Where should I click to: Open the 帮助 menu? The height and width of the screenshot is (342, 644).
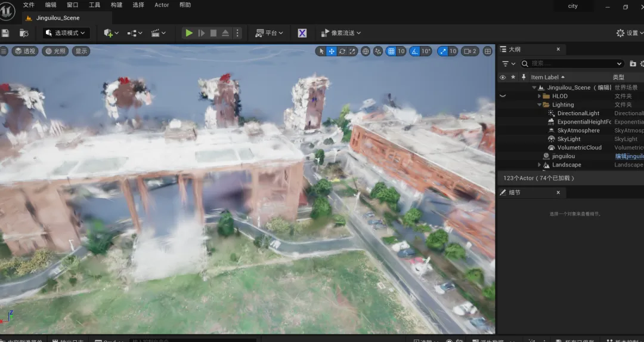click(185, 5)
